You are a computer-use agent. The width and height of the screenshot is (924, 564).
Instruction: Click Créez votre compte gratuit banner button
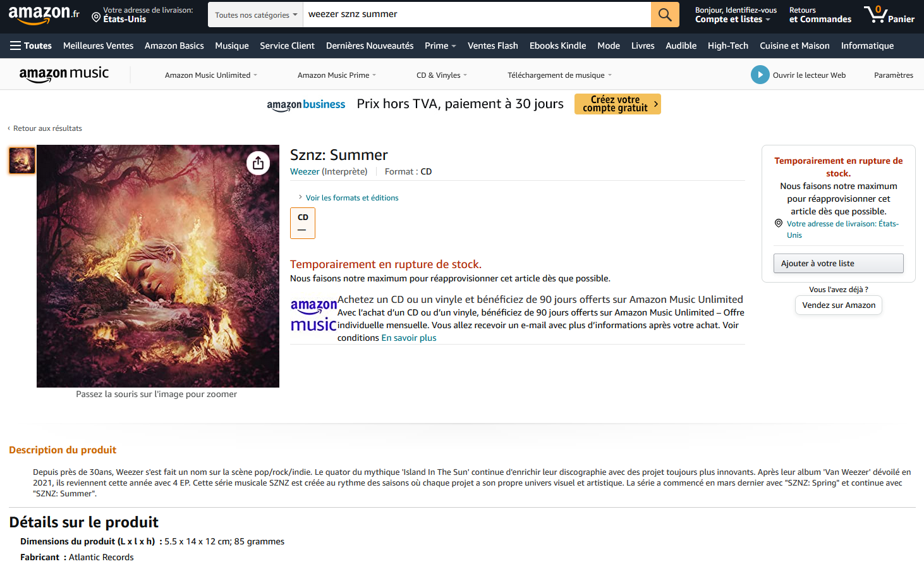617,104
